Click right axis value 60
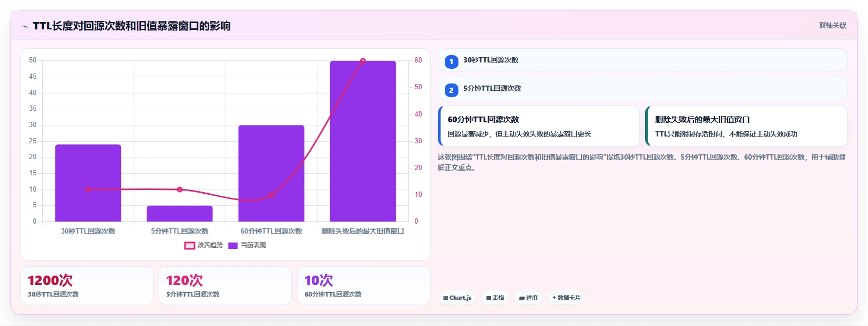Screen dimensions: 868x326 coord(418,60)
